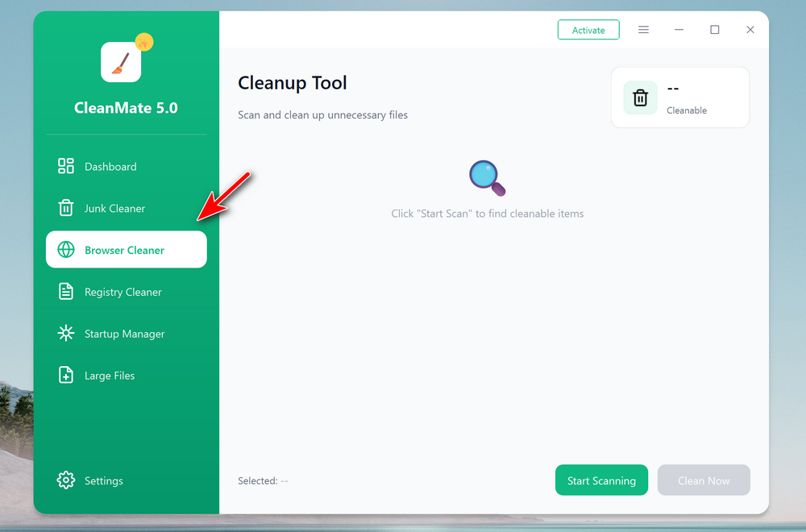Open Startup Manager via its sunburst icon
The width and height of the screenshot is (806, 532).
(x=65, y=334)
